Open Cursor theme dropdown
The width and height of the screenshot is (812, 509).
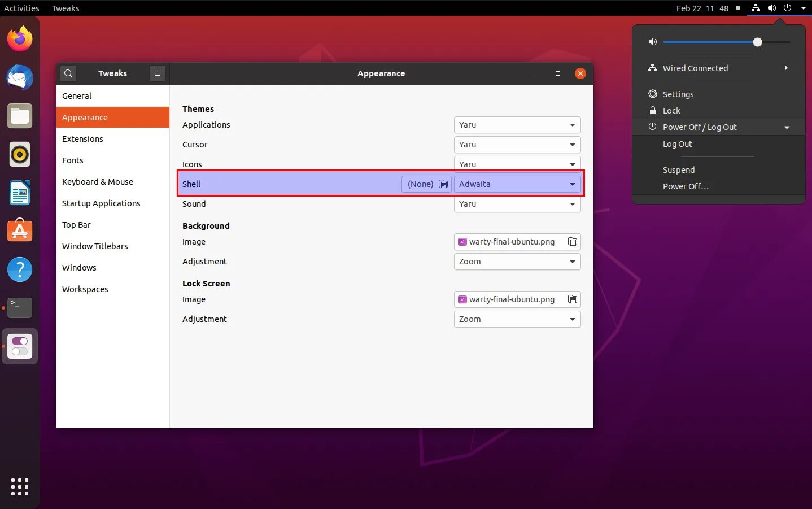coord(517,145)
